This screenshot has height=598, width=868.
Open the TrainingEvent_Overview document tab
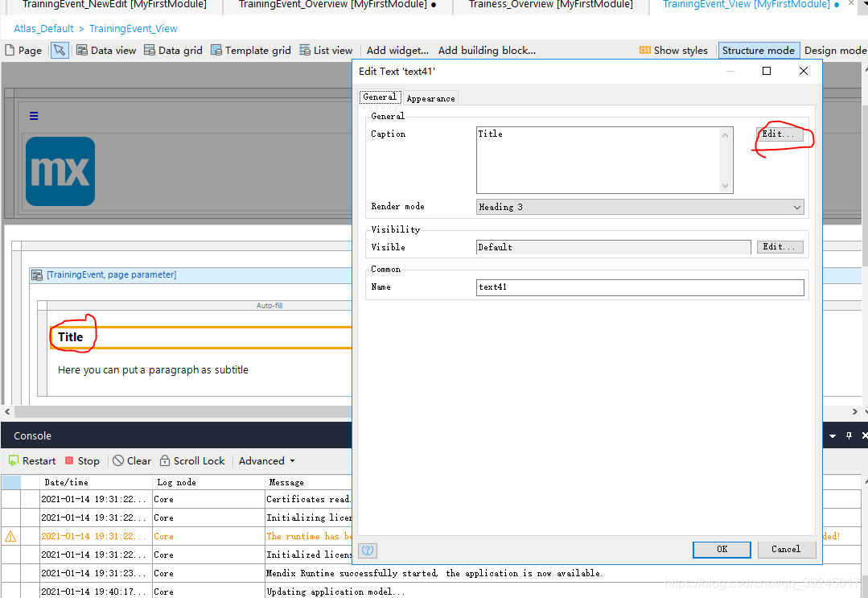point(337,5)
